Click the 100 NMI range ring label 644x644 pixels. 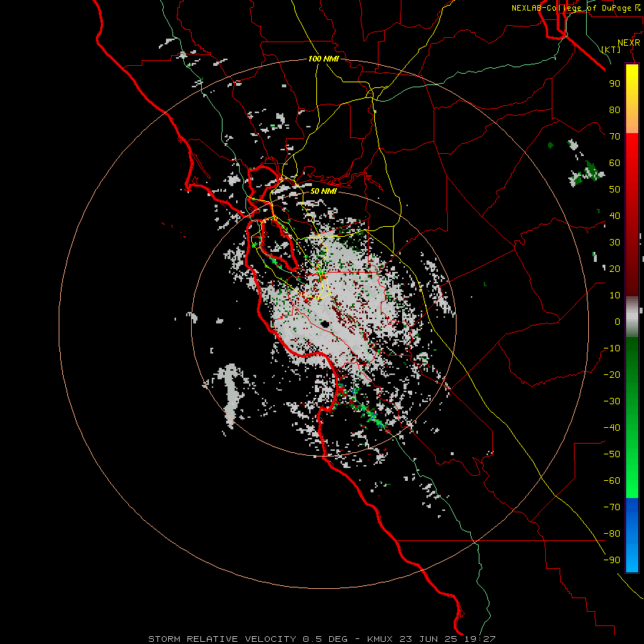tap(323, 59)
